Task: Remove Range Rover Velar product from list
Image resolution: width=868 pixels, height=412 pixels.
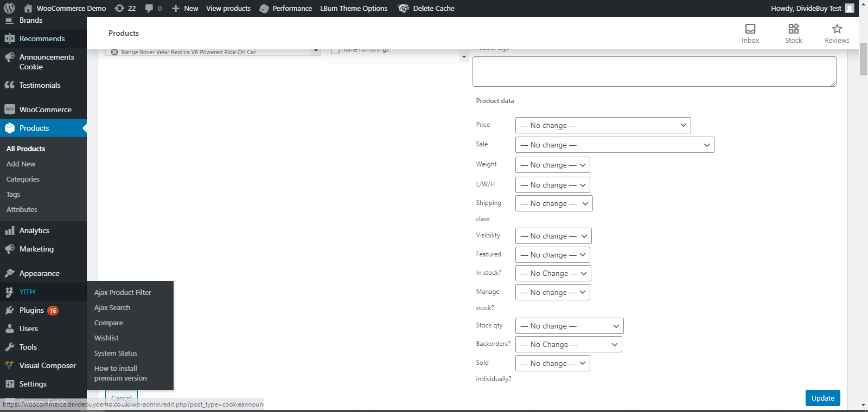Action: pyautogui.click(x=114, y=53)
